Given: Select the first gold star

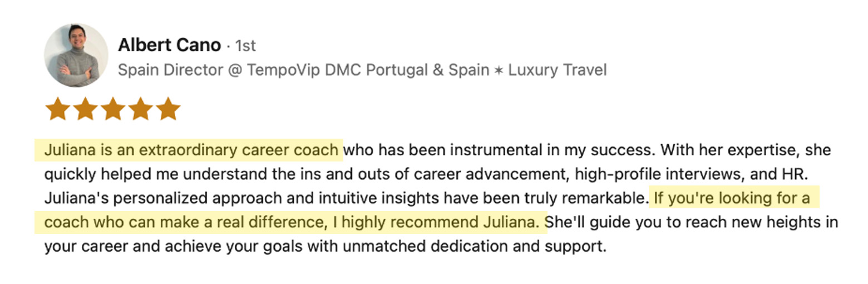Looking at the screenshot, I should (57, 109).
